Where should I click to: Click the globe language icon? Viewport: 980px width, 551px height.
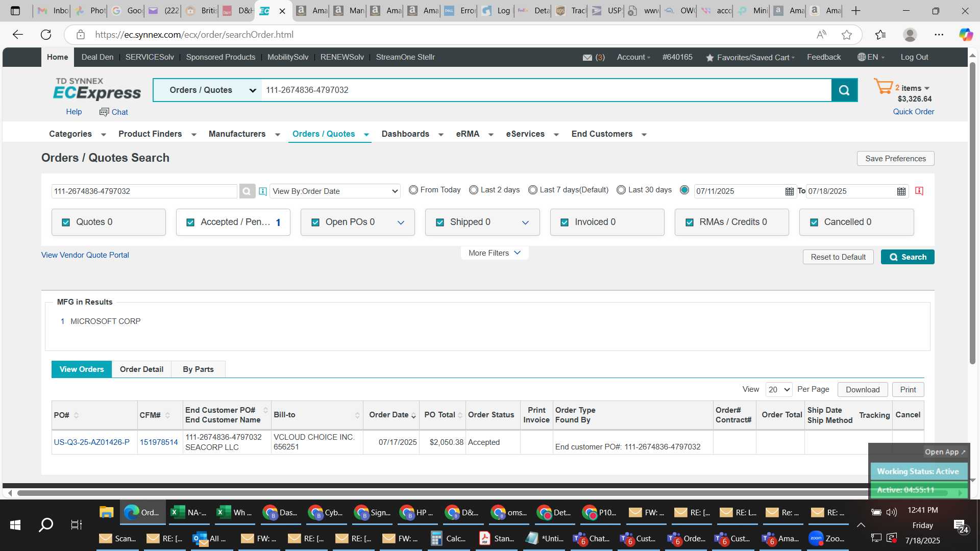click(x=862, y=57)
